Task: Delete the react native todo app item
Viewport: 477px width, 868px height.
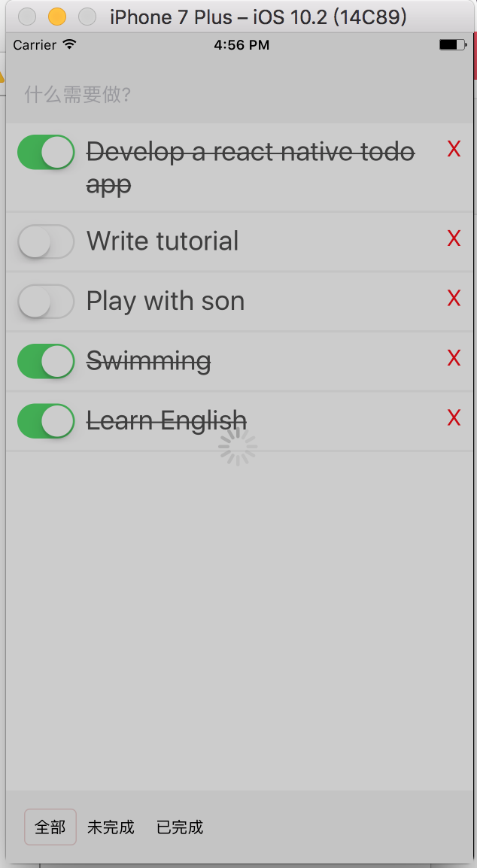Action: pyautogui.click(x=454, y=149)
